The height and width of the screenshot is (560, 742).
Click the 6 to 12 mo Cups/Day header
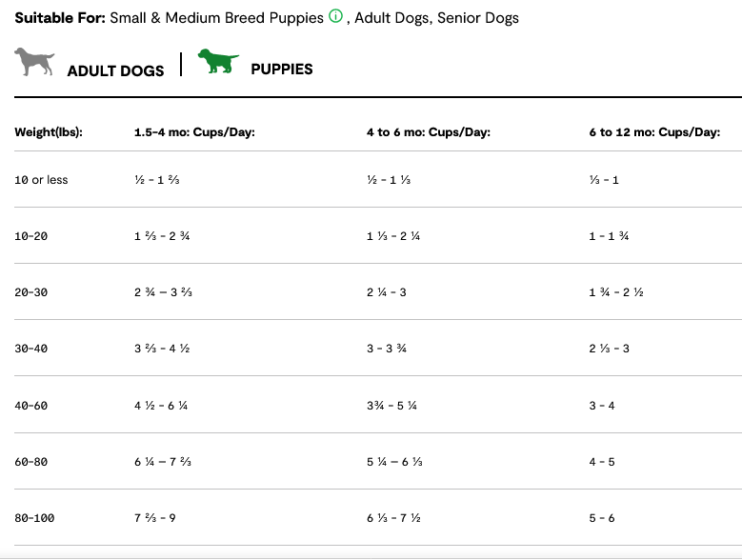653,132
